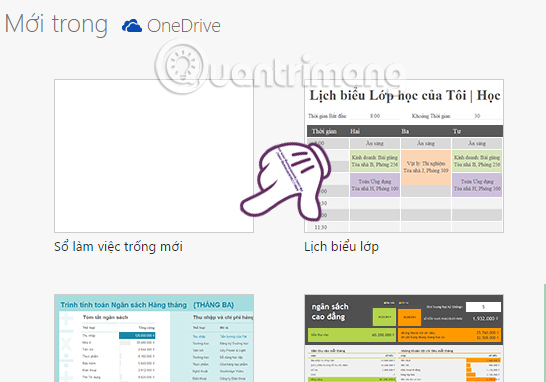Image resolution: width=546 pixels, height=382 pixels.
Task: Click the OneDrive cloud icon
Action: (132, 26)
